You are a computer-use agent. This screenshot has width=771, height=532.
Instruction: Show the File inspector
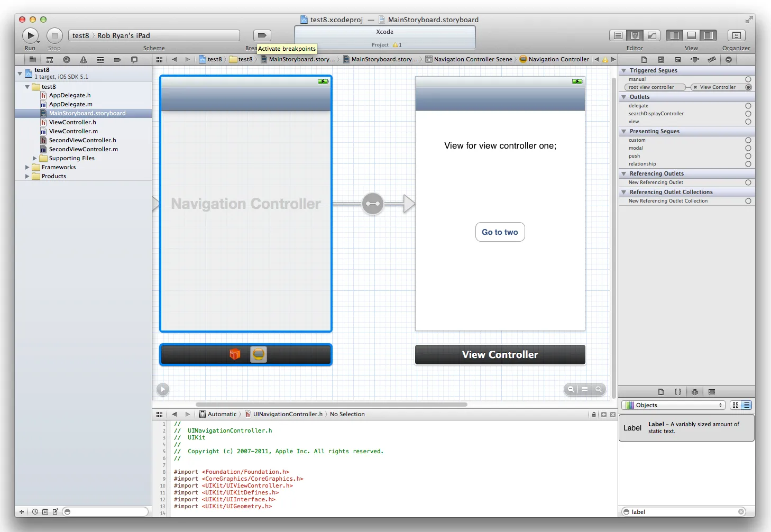pyautogui.click(x=644, y=60)
